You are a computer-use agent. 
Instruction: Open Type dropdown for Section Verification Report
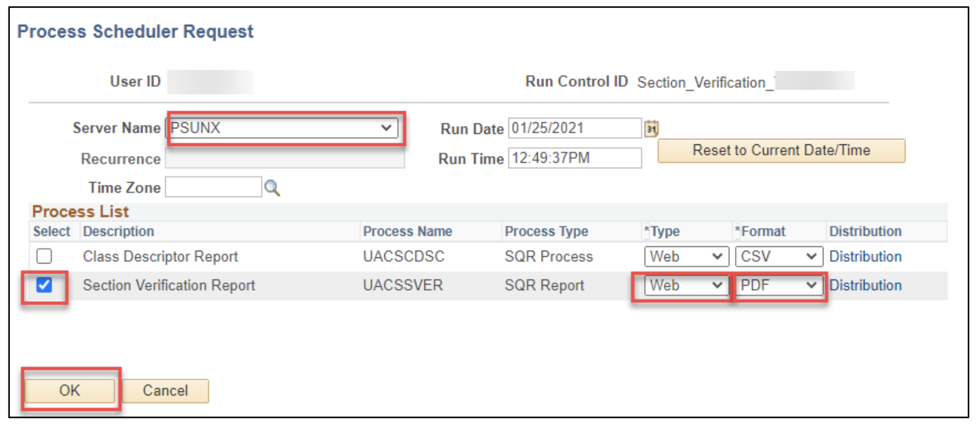(x=686, y=286)
